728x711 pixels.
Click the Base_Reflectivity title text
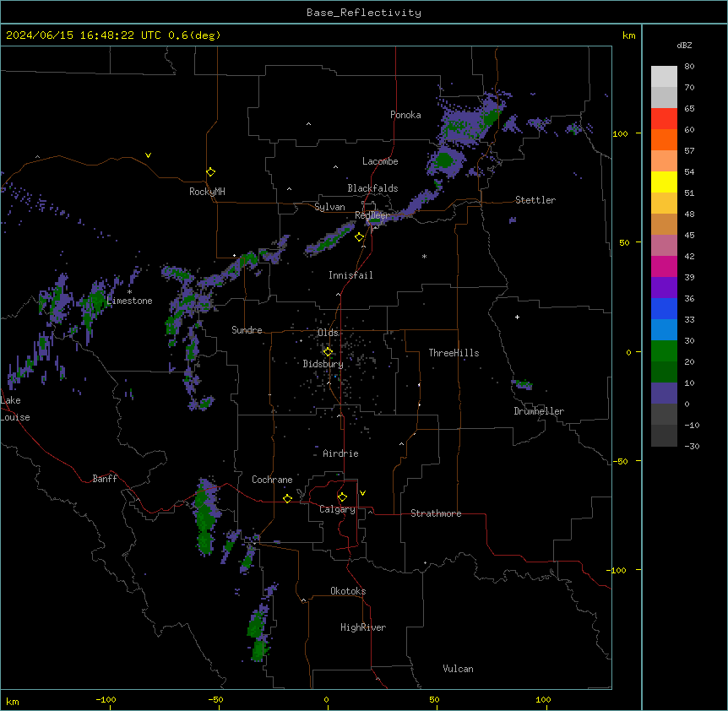(364, 13)
